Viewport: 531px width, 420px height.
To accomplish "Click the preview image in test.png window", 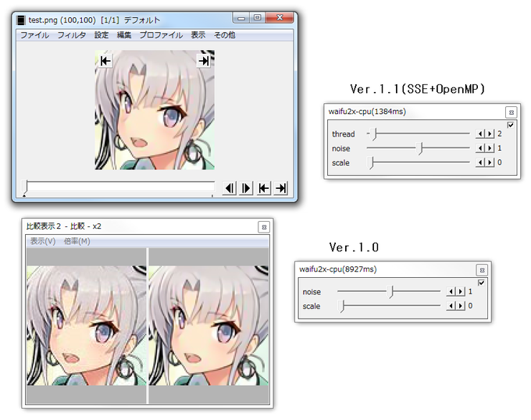I will [155, 110].
